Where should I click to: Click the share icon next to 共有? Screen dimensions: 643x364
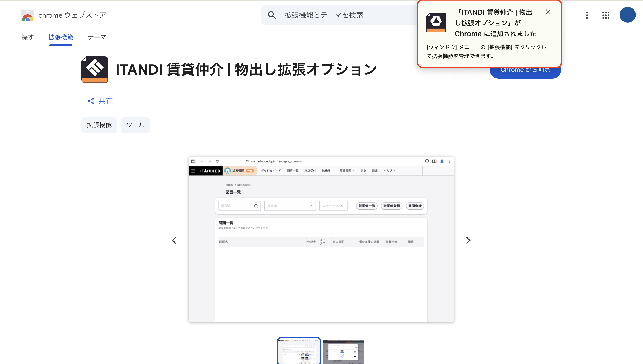[91, 101]
